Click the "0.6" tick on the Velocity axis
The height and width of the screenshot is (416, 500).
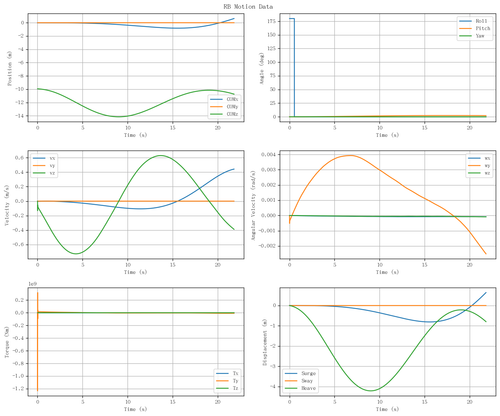tap(20, 158)
